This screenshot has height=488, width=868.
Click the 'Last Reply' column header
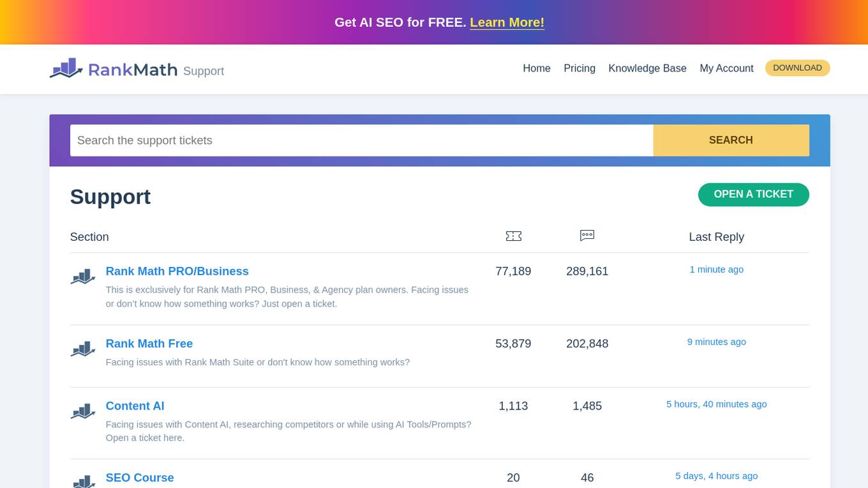click(716, 237)
